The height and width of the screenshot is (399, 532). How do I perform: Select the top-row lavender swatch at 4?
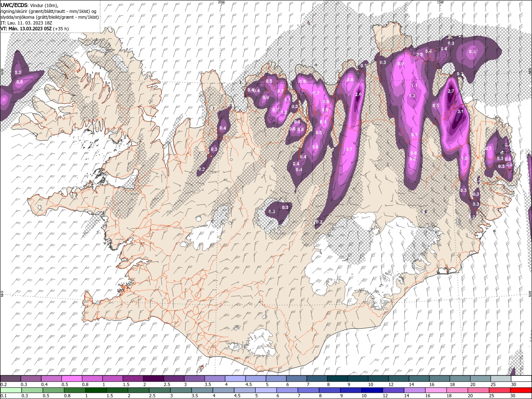click(235, 379)
